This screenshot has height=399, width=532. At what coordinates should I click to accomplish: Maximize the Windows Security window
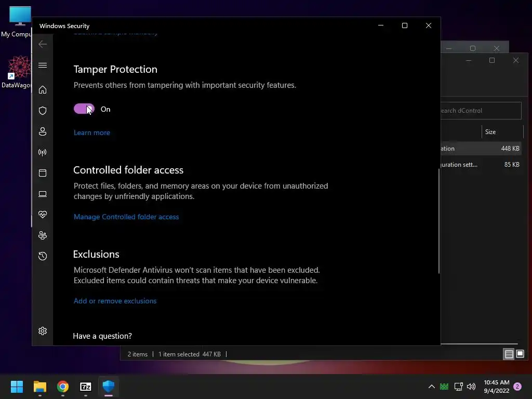coord(404,25)
